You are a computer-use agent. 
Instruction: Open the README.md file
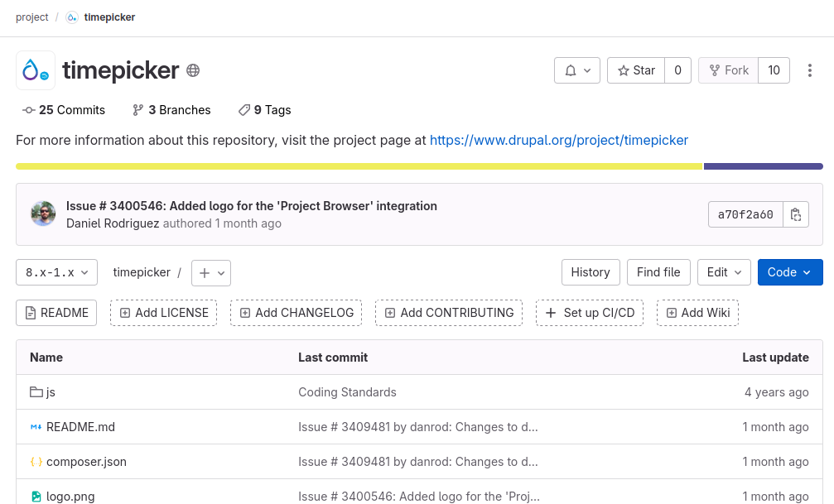pyautogui.click(x=80, y=427)
